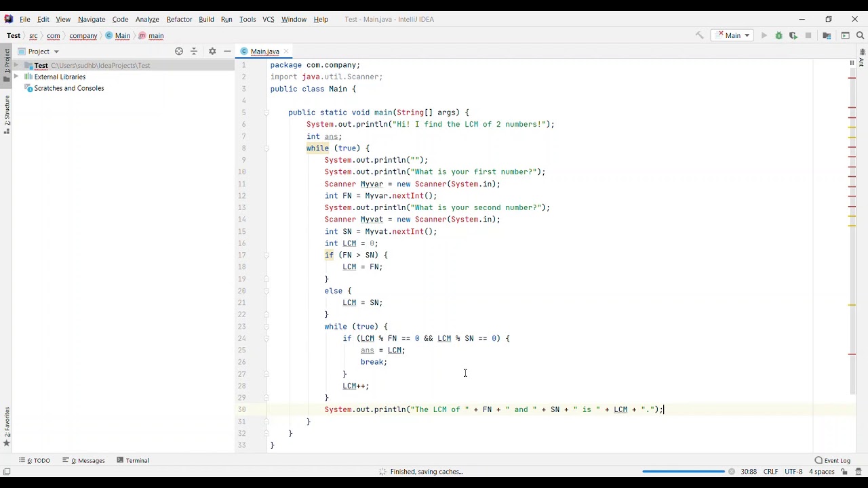This screenshot has width=868, height=488.
Task: Open the Help menu
Action: point(321,19)
